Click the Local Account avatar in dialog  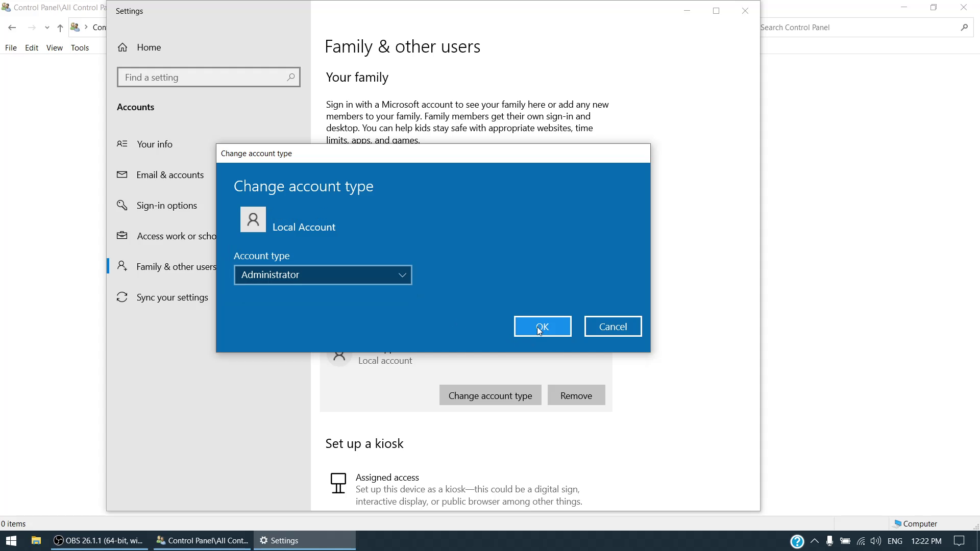click(x=253, y=219)
